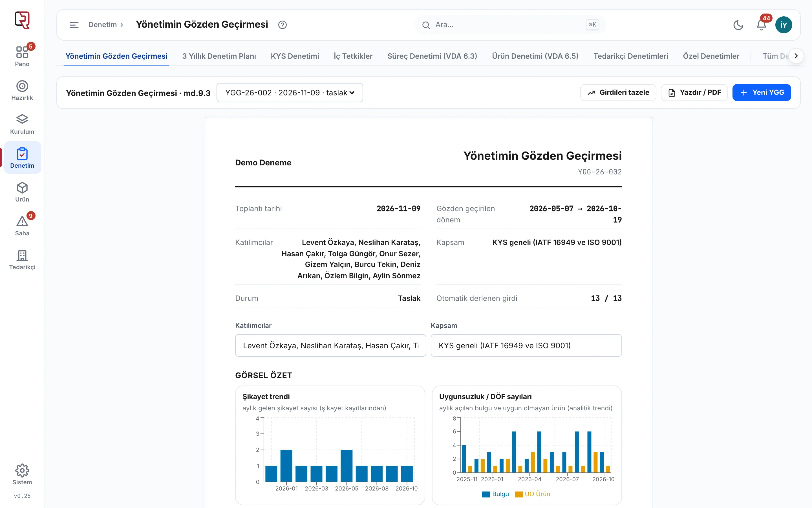Click the app logo in sidebar
Image resolution: width=812 pixels, height=508 pixels.
pyautogui.click(x=22, y=20)
